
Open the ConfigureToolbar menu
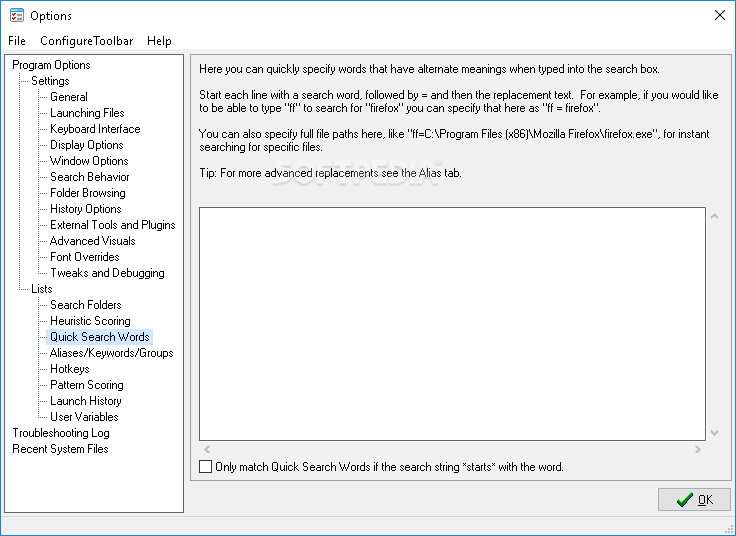(x=86, y=41)
